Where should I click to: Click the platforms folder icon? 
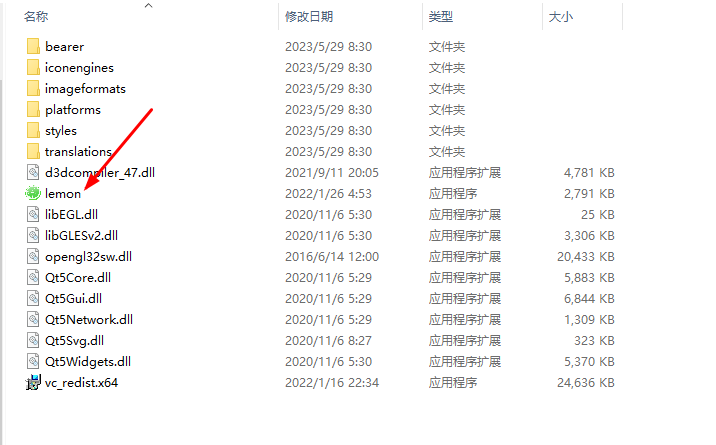coord(33,110)
